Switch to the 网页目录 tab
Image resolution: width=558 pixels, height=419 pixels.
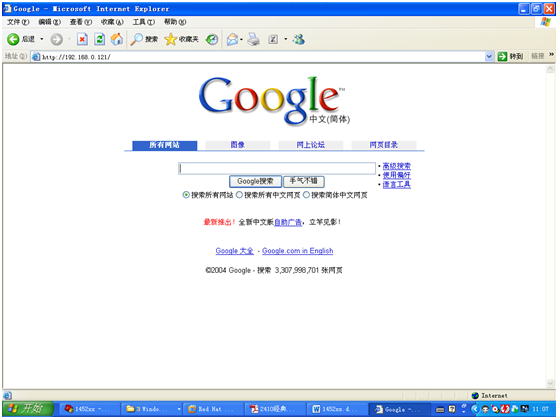click(x=384, y=145)
